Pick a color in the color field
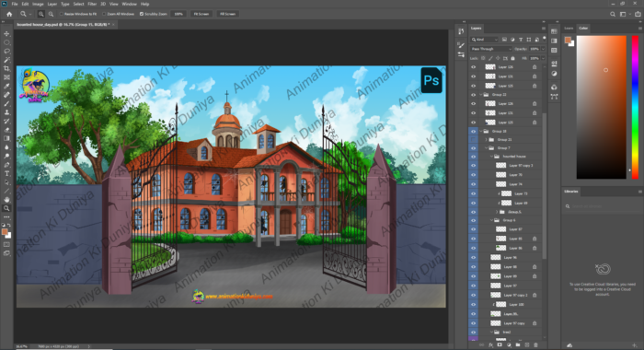 (x=602, y=108)
